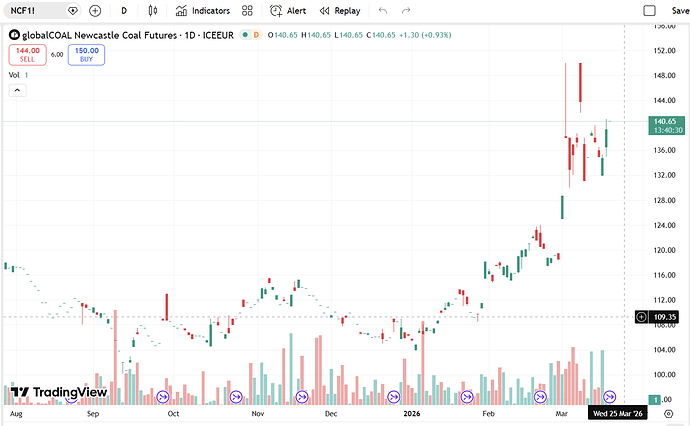690x426 pixels.
Task: Click the add symbol plus icon
Action: pyautogui.click(x=95, y=11)
